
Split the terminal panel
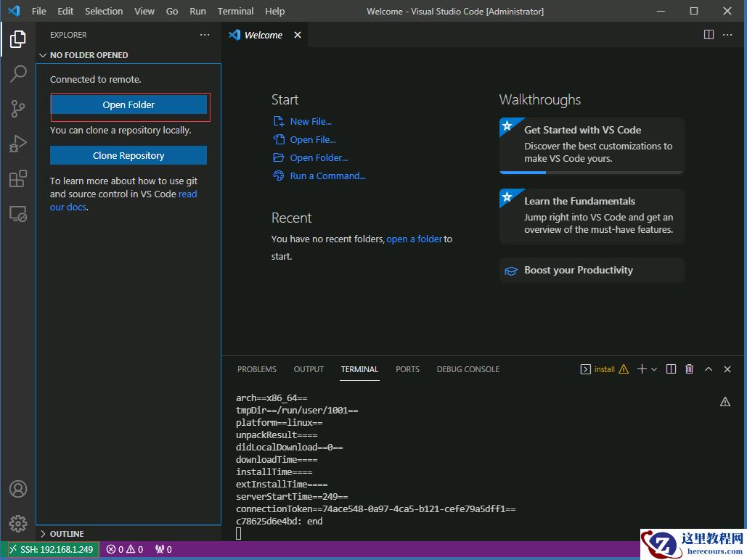pyautogui.click(x=671, y=369)
